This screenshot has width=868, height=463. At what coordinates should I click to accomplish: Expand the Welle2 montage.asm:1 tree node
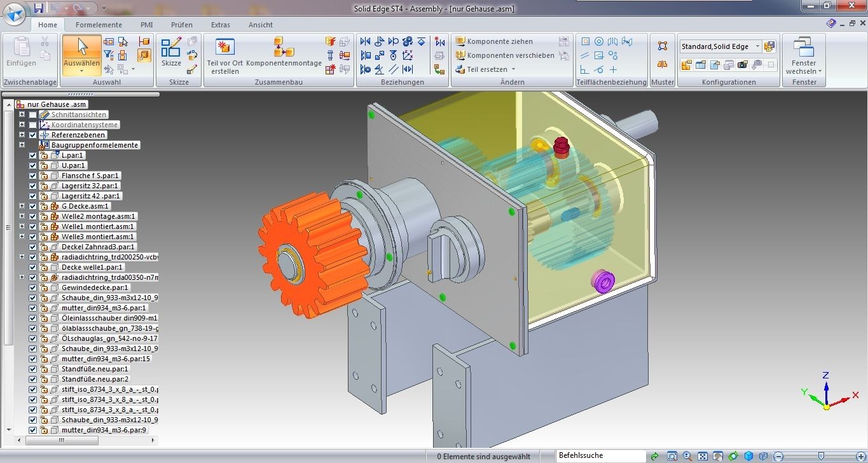click(x=22, y=216)
